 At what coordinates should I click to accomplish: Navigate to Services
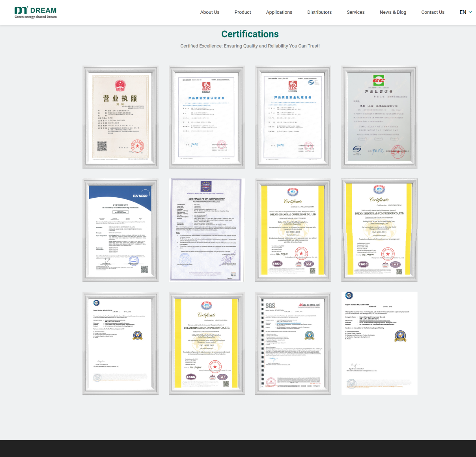coord(355,12)
